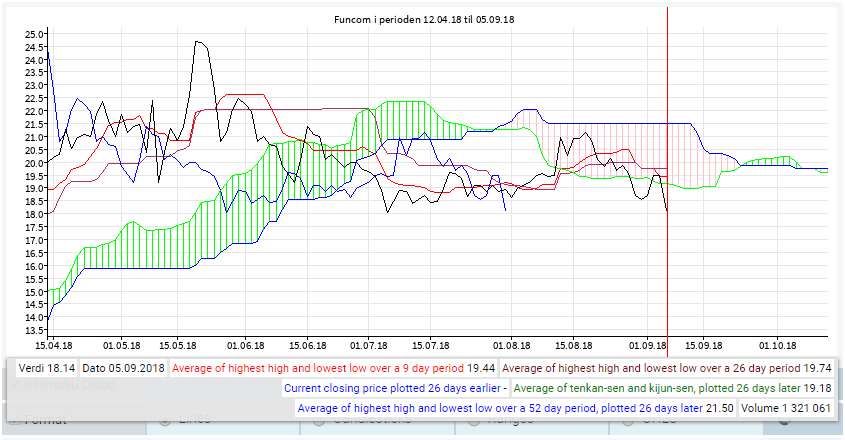Click the 15.04.18 x-axis date label
This screenshot has width=845, height=440.
(x=53, y=346)
